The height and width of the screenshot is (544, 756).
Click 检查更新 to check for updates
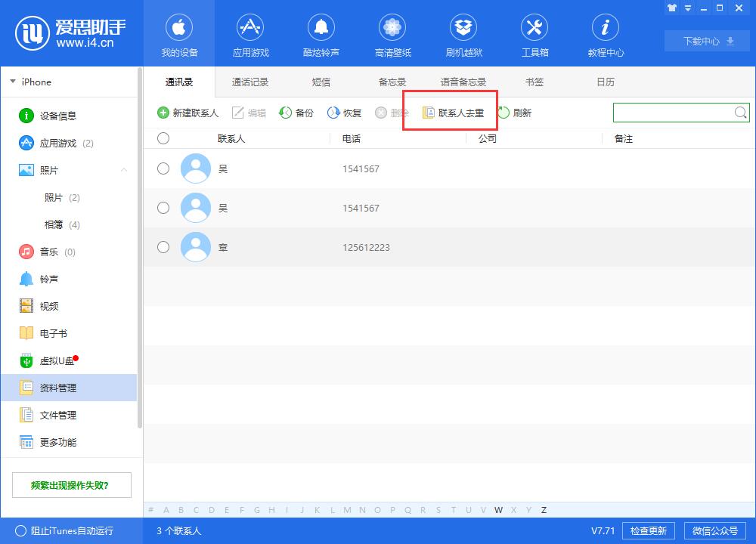649,530
